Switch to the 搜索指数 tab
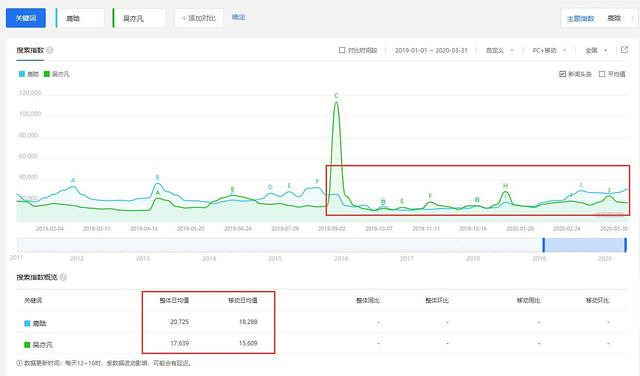640x376 pixels. pyautogui.click(x=30, y=50)
